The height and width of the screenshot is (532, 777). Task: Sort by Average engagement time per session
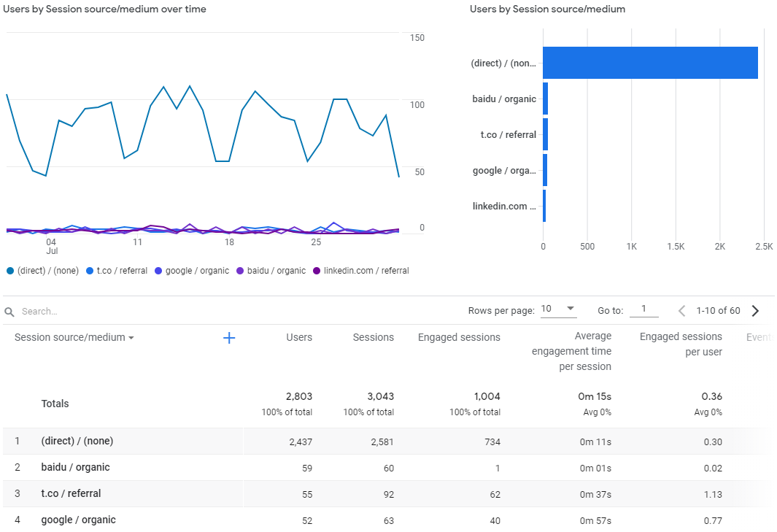point(571,351)
